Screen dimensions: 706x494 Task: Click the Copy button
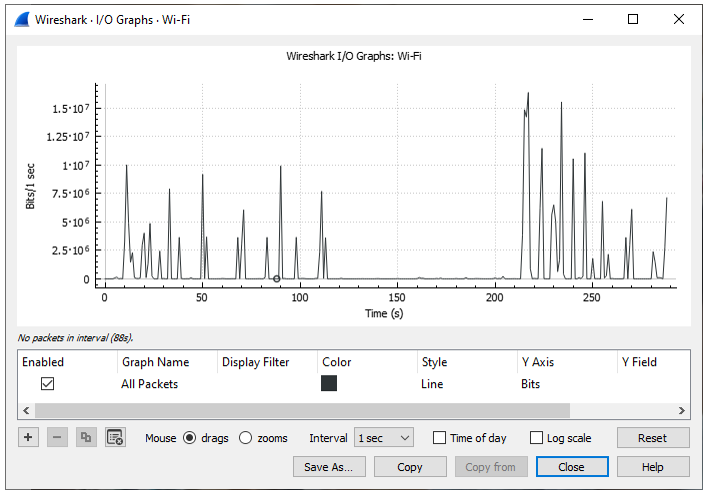pos(410,467)
